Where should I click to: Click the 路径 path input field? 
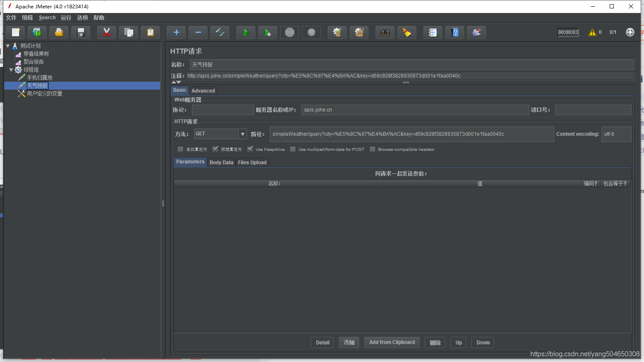pos(412,134)
